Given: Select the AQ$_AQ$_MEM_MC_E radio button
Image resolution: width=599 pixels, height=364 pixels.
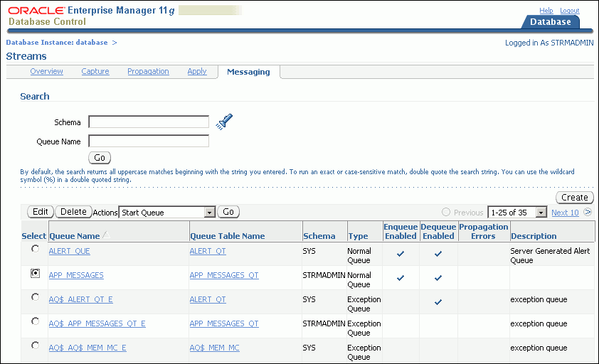Looking at the screenshot, I should click(x=35, y=346).
